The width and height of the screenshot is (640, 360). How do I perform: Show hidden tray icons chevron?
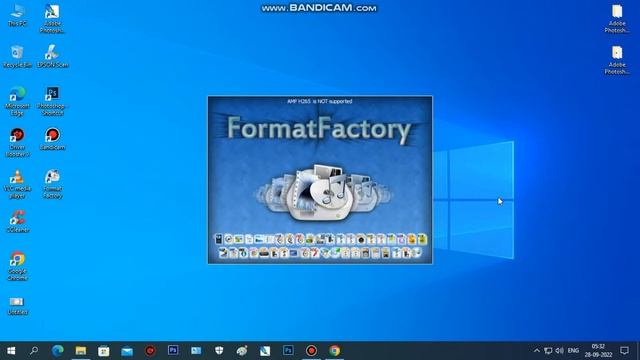(x=537, y=351)
